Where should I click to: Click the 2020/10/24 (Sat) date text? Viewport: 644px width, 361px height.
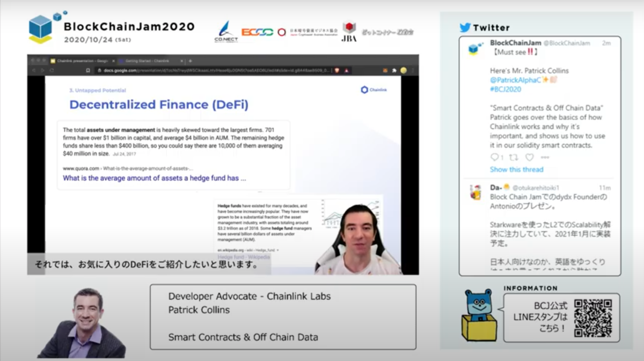pyautogui.click(x=97, y=40)
